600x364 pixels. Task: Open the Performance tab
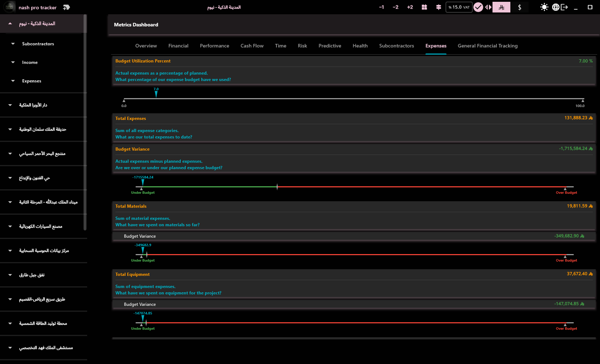pos(215,46)
